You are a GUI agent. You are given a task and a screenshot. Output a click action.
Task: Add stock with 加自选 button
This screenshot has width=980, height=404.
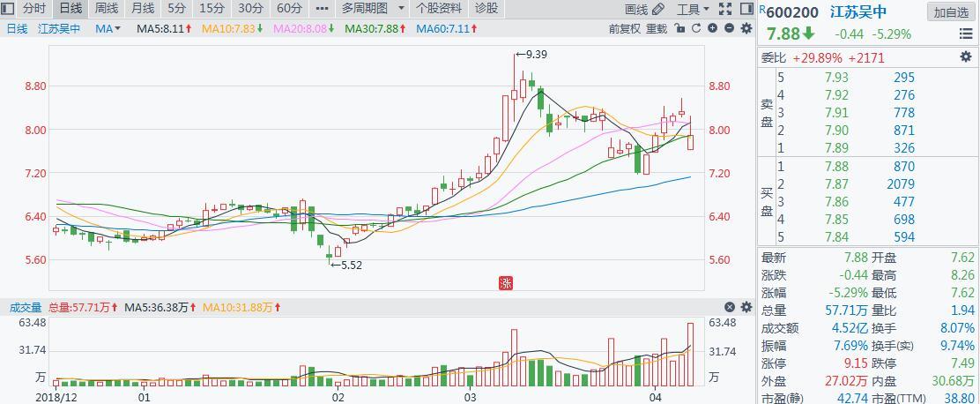(952, 12)
